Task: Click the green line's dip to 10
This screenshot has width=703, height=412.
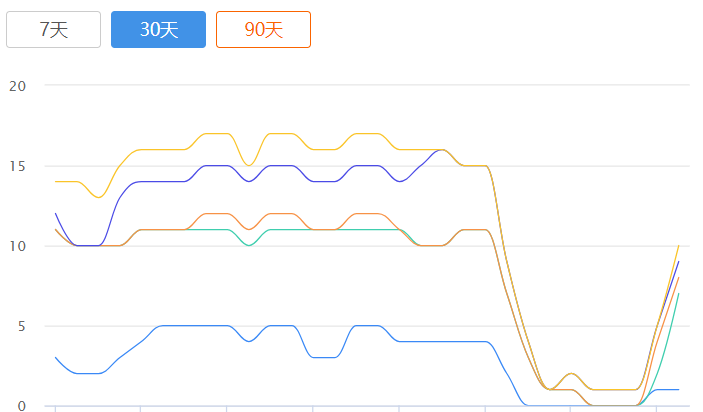Action: 248,245
